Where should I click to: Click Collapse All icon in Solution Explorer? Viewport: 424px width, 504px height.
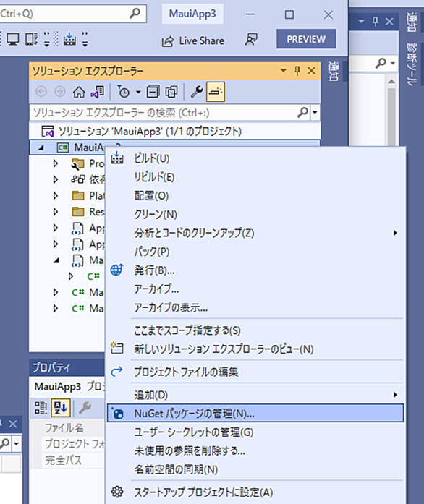click(153, 92)
